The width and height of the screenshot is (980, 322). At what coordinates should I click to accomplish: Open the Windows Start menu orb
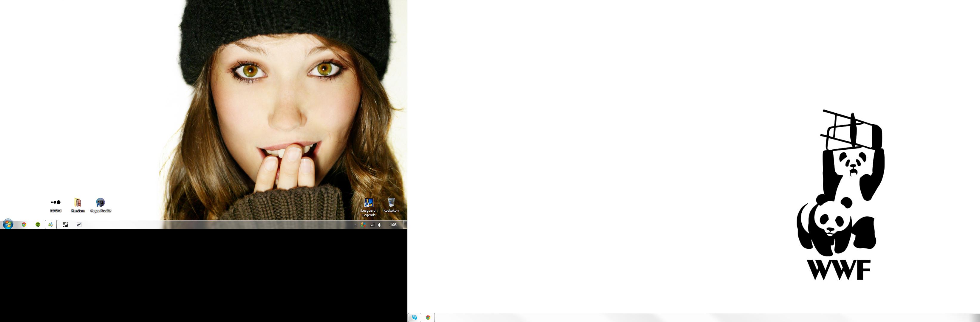(x=8, y=224)
